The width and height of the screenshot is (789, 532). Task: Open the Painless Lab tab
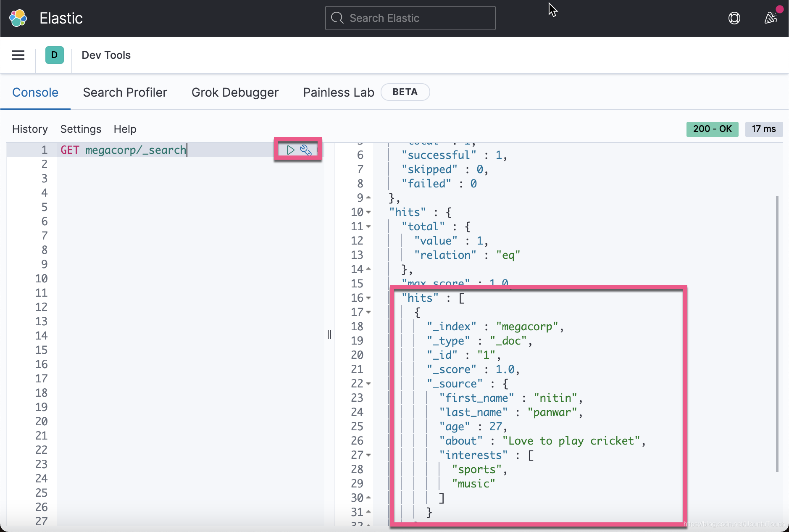click(339, 92)
